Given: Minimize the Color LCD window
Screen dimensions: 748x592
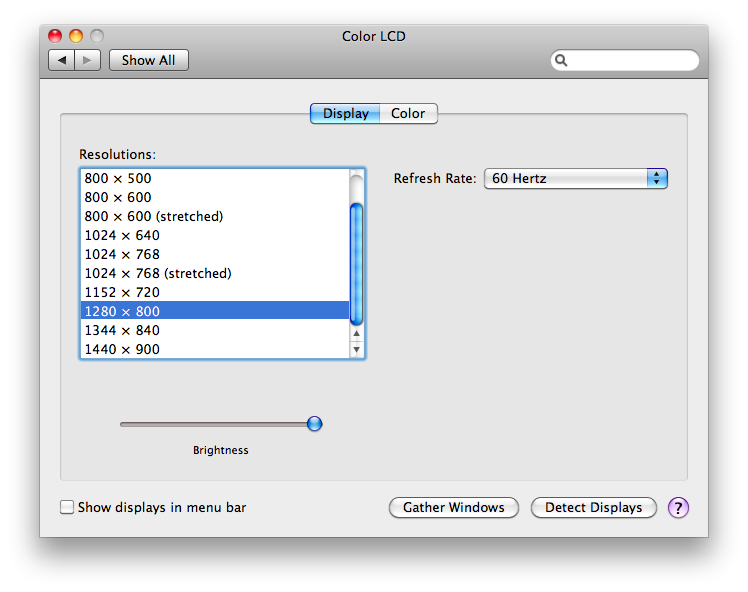Looking at the screenshot, I should pyautogui.click(x=76, y=36).
